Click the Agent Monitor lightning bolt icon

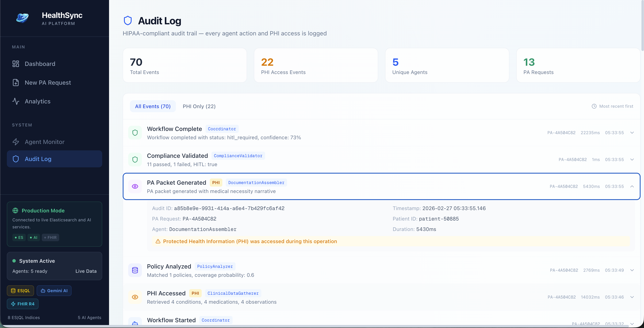[16, 142]
